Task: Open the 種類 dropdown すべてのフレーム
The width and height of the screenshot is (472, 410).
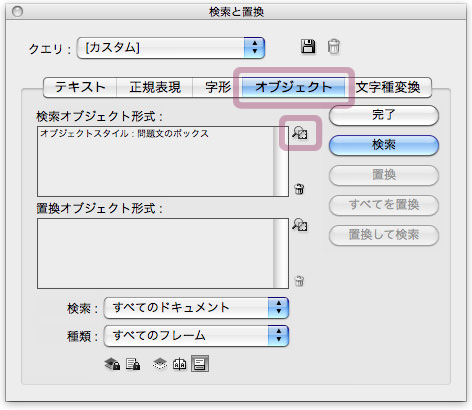Action: [196, 336]
